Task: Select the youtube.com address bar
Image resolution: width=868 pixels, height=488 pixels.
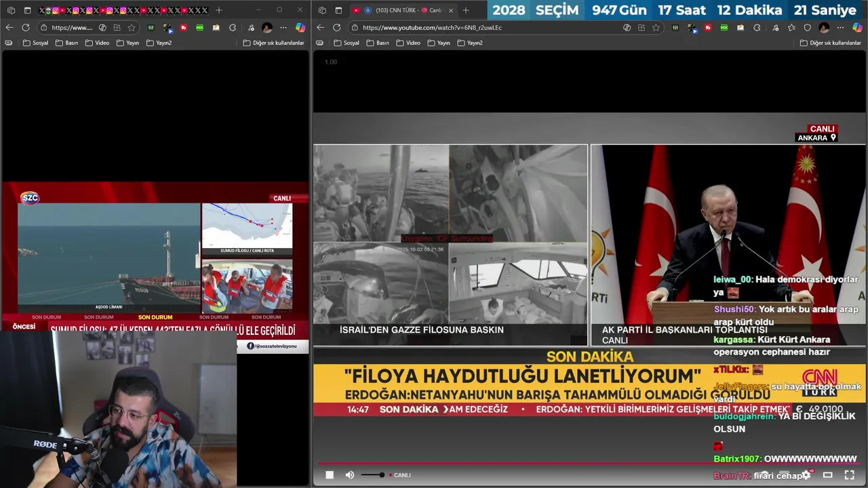Action: pyautogui.click(x=488, y=28)
